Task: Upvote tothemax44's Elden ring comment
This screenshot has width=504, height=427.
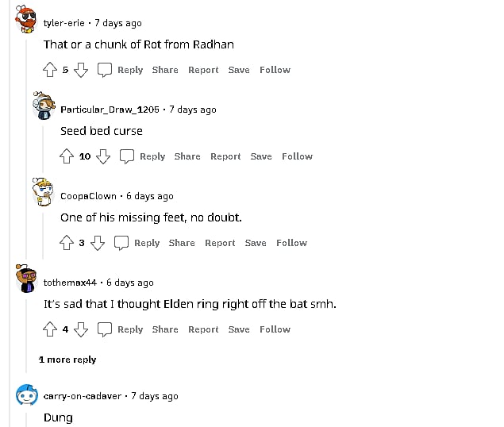Action: (50, 329)
